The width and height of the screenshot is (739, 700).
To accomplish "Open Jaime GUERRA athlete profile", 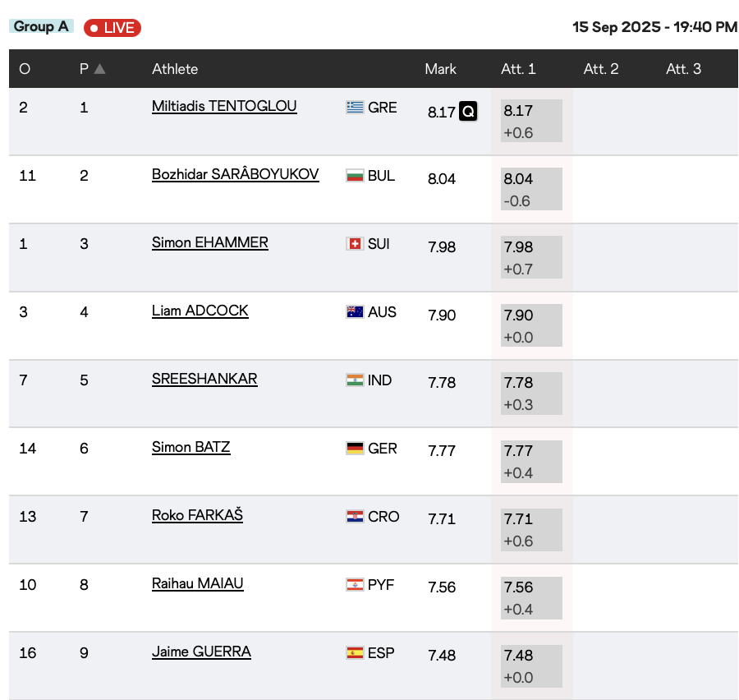I will 201,652.
